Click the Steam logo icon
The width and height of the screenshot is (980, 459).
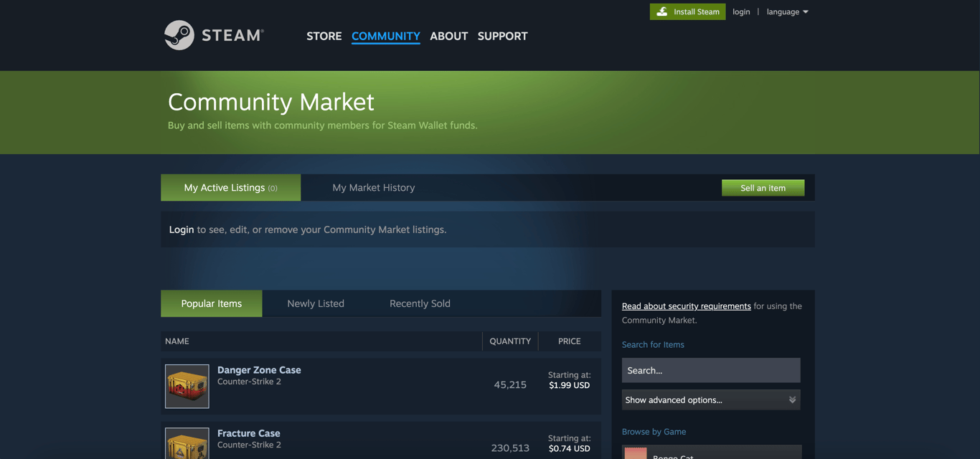click(x=179, y=35)
